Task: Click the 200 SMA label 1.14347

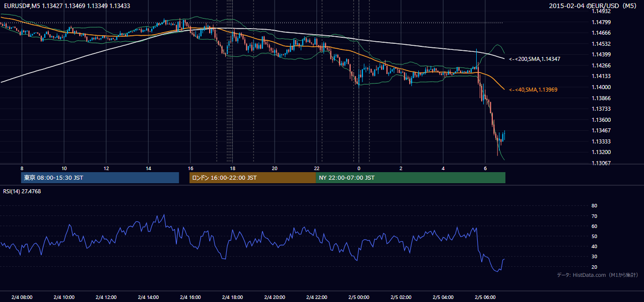Action: pos(535,59)
